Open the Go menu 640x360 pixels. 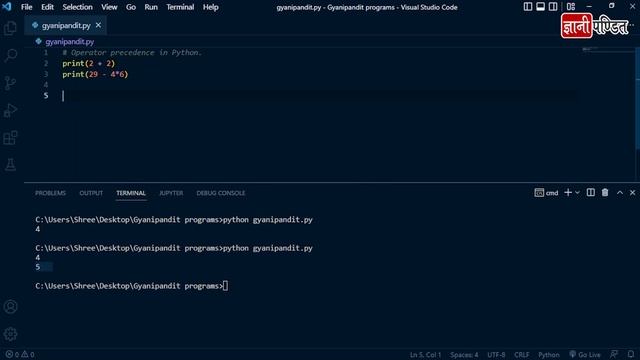pyautogui.click(x=131, y=7)
